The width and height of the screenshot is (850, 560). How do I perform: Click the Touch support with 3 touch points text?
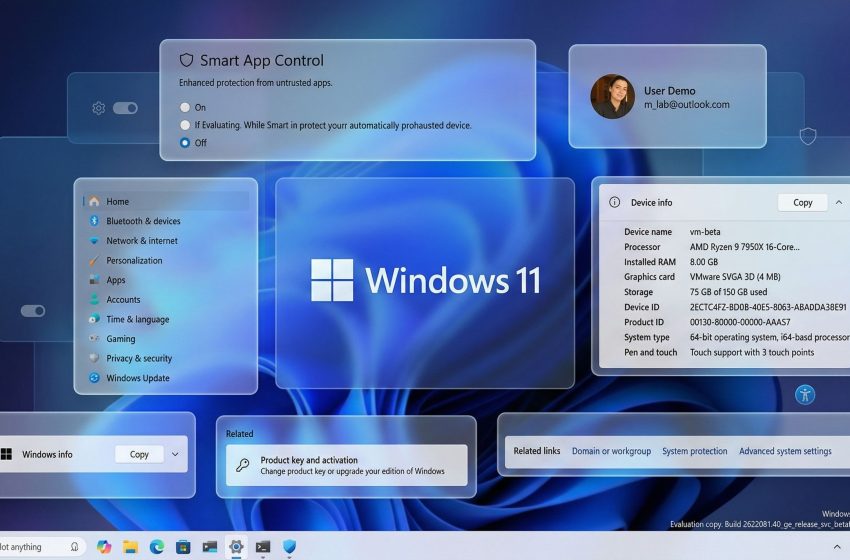752,352
